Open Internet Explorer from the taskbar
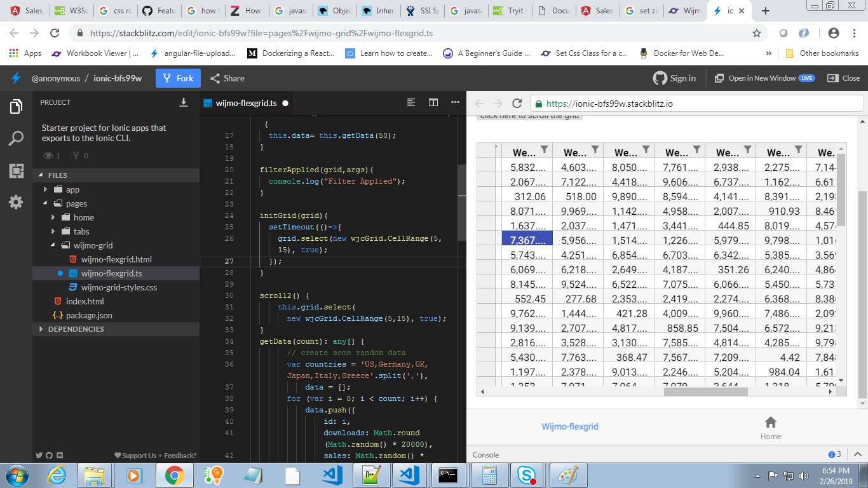The width and height of the screenshot is (868, 488). [x=58, y=475]
